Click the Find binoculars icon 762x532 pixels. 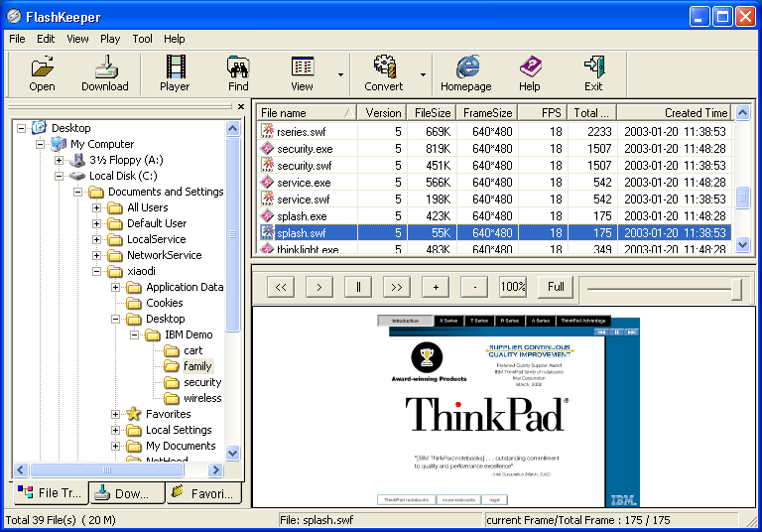pyautogui.click(x=238, y=66)
